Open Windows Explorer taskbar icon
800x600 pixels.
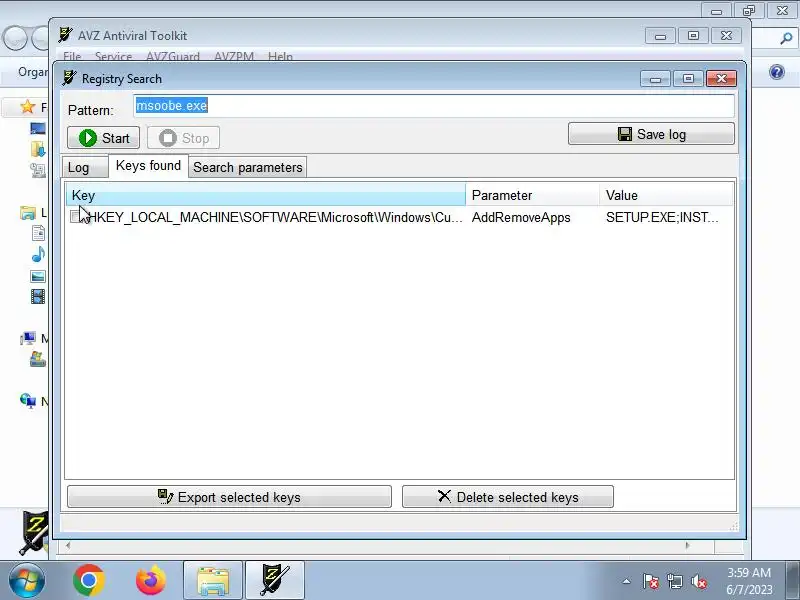pyautogui.click(x=213, y=580)
